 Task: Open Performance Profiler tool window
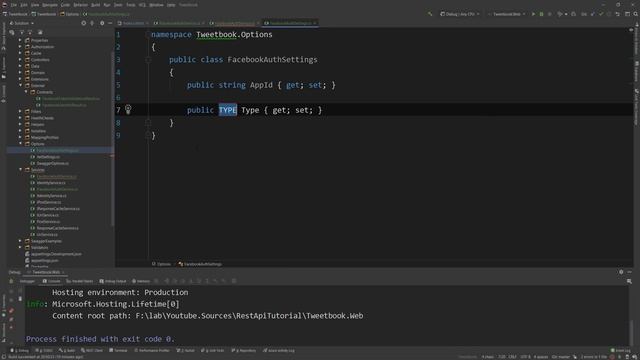[x=152, y=351]
